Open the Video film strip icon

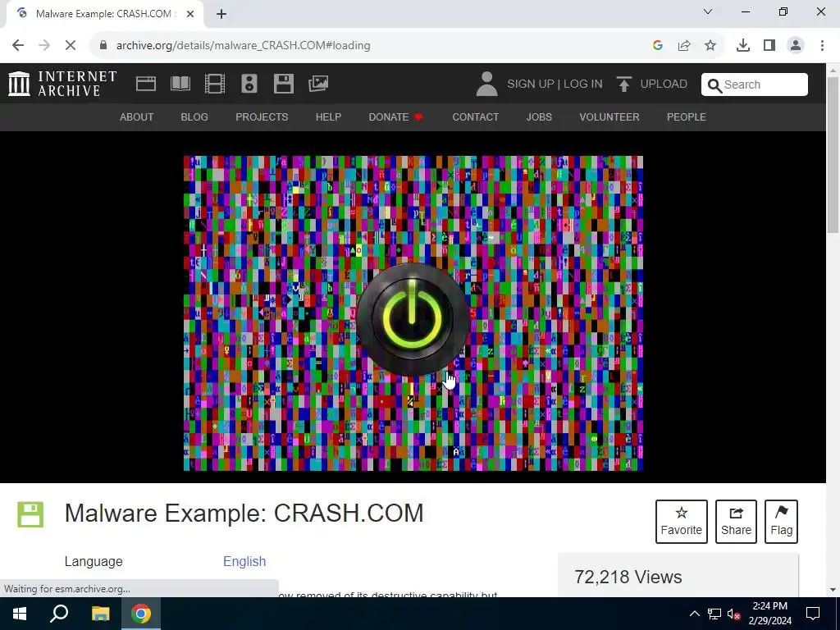coord(215,84)
